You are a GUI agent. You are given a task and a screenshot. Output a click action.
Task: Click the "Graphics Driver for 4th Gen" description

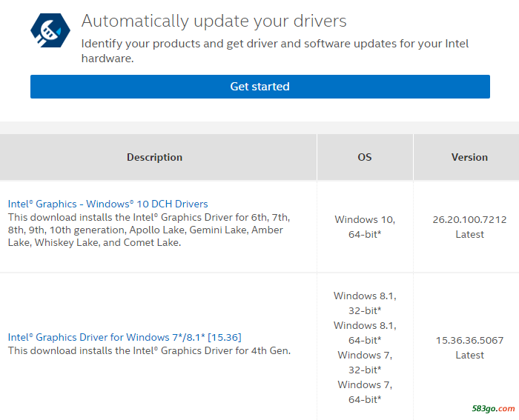pyautogui.click(x=149, y=350)
